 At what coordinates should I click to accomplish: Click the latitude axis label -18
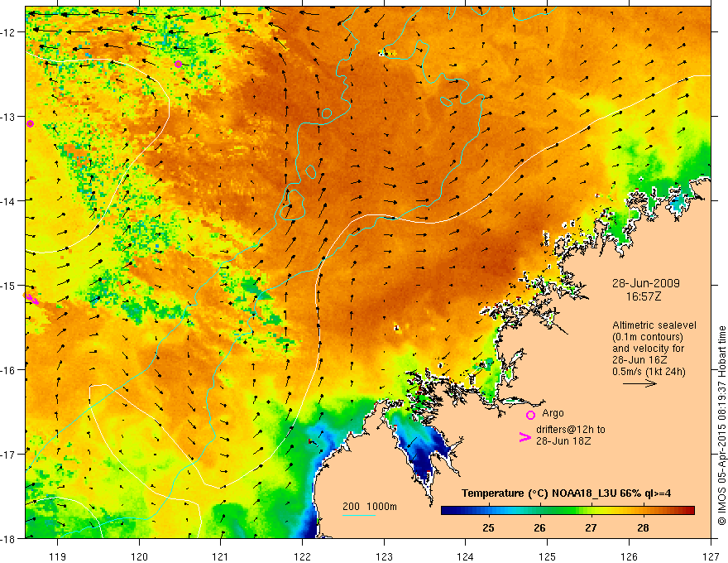7,539
